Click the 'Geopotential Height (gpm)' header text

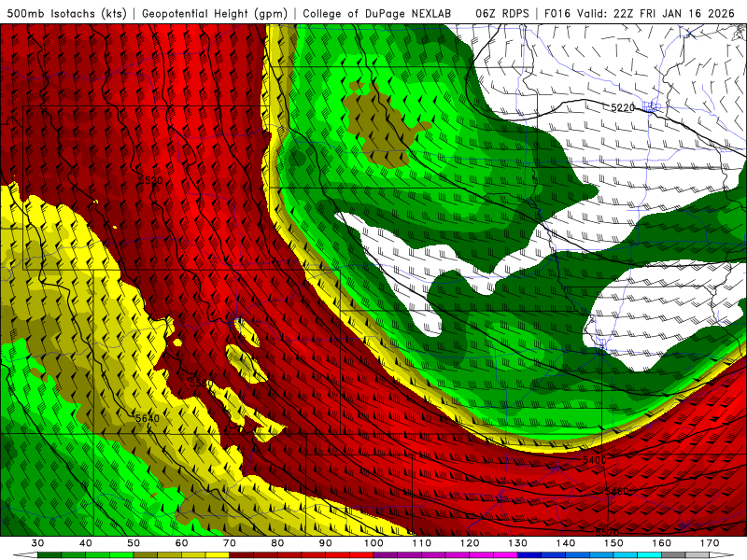[215, 13]
